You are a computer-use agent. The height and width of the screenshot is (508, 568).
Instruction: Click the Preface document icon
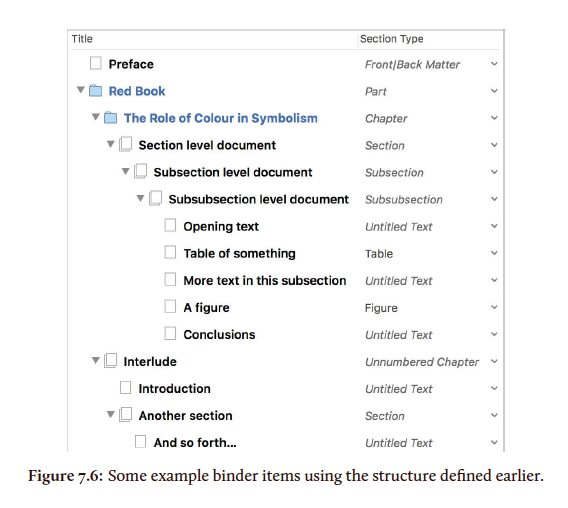[96, 63]
